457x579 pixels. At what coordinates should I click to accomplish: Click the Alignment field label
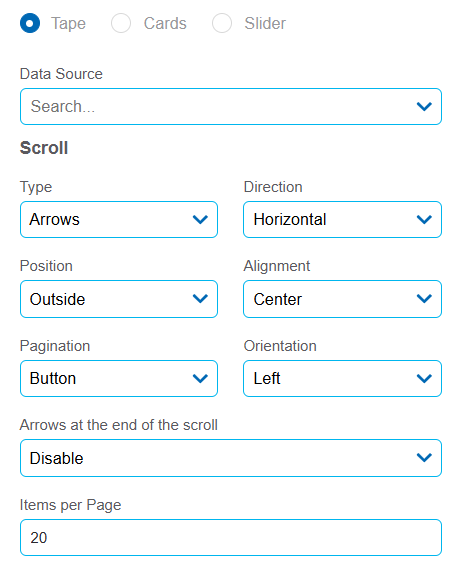(x=277, y=266)
